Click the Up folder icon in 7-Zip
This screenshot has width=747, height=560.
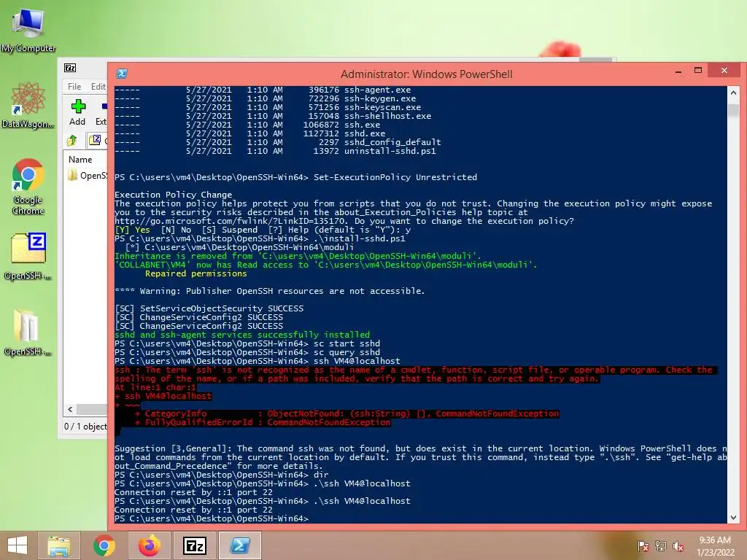pyautogui.click(x=72, y=140)
